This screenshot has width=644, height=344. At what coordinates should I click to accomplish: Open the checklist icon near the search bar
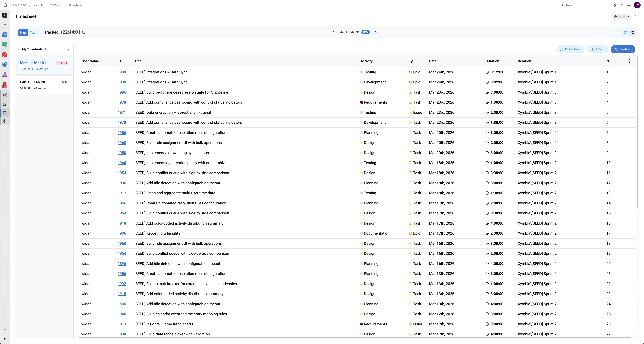607,5
